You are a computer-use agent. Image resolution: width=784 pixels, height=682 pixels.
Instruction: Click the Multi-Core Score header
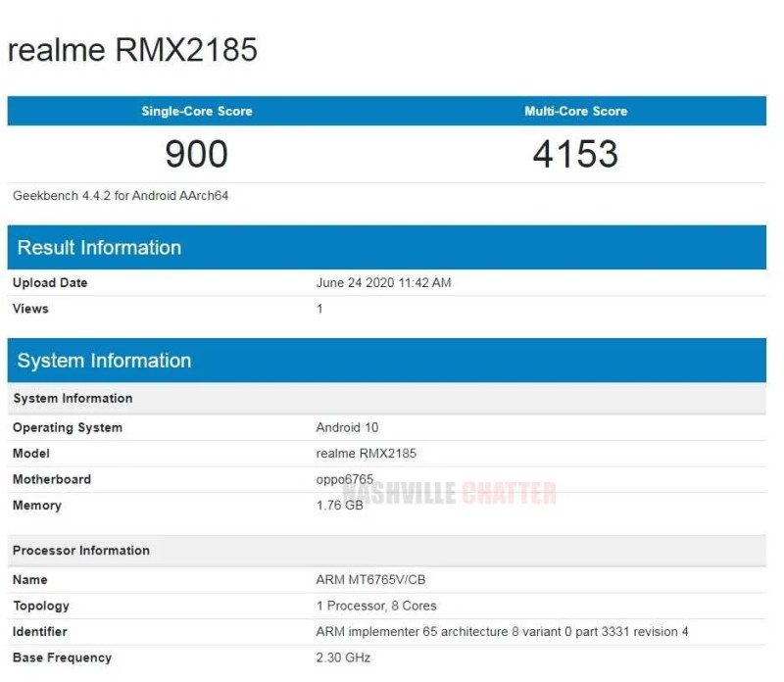(x=576, y=111)
